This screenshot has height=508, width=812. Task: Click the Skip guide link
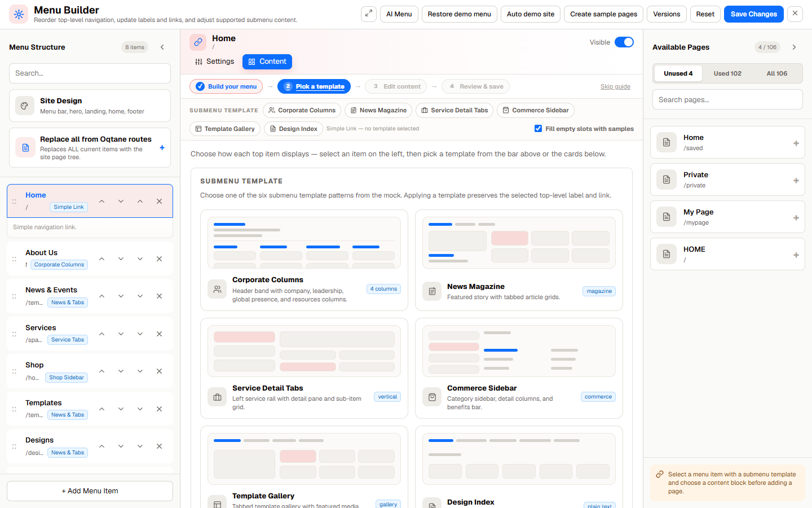tap(615, 86)
